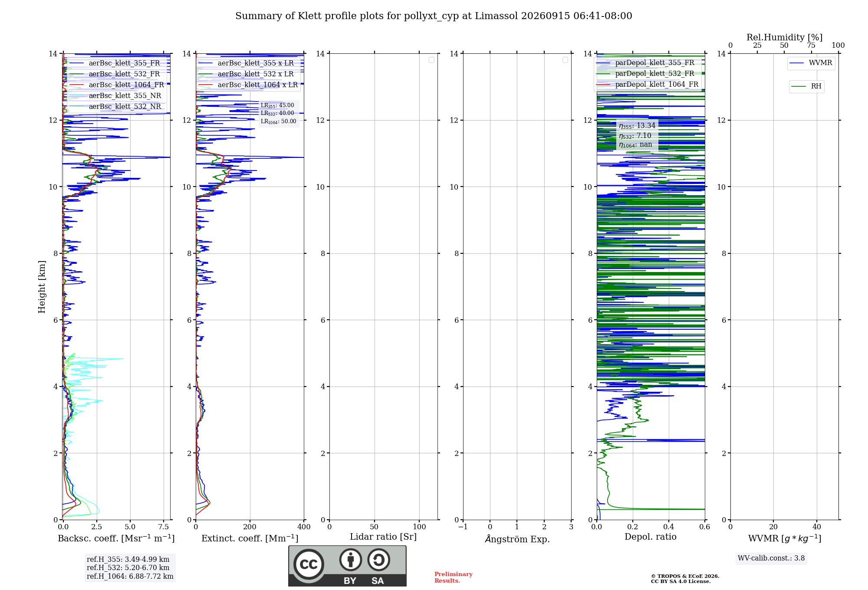Click the 0.6 tick on Depol. ratio axis

(x=705, y=527)
